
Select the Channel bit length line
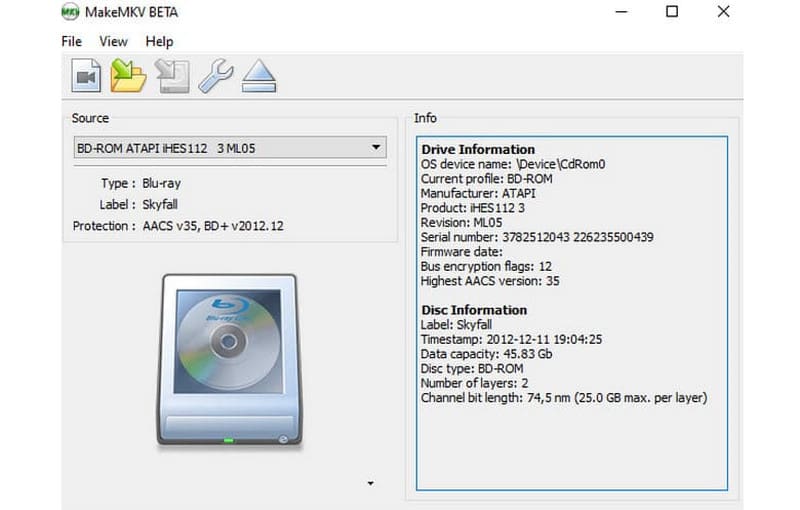pyautogui.click(x=564, y=398)
